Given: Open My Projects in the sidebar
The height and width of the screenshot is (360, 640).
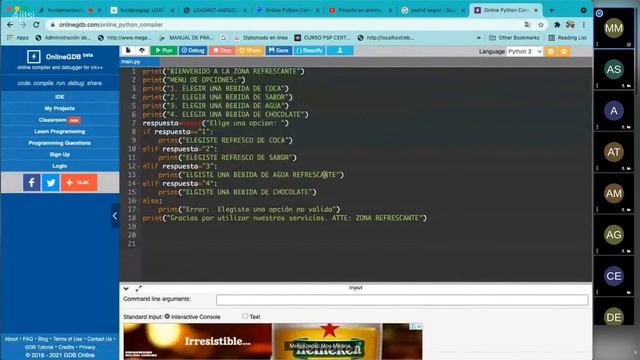Looking at the screenshot, I should (60, 108).
